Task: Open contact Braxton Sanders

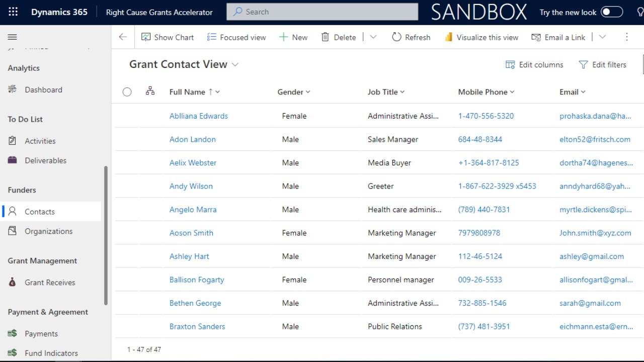Action: tap(197, 326)
